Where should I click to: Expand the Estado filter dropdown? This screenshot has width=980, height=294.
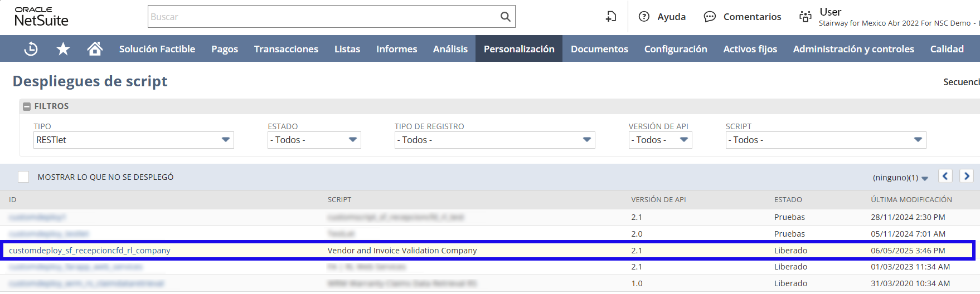pos(314,140)
